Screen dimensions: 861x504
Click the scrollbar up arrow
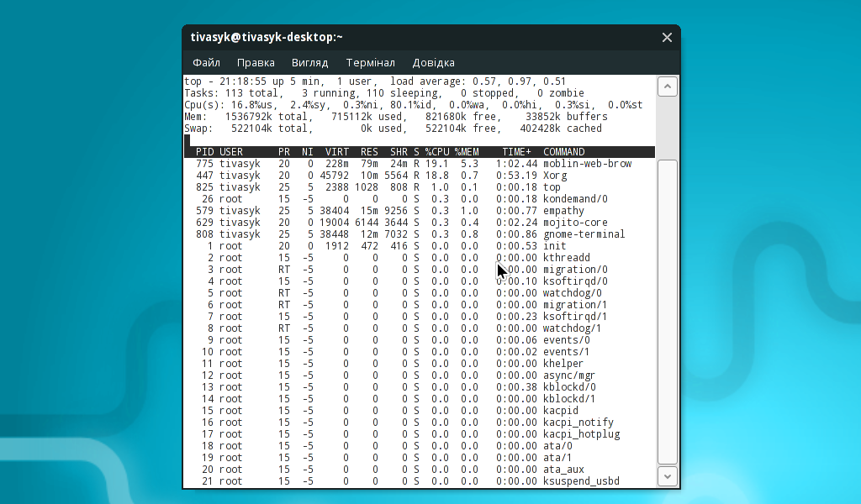[667, 87]
